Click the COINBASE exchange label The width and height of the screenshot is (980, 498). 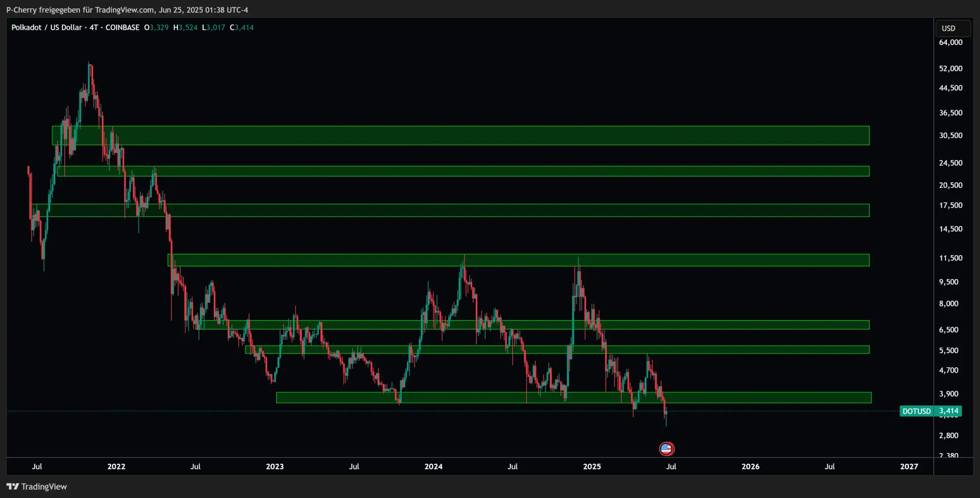tap(122, 27)
